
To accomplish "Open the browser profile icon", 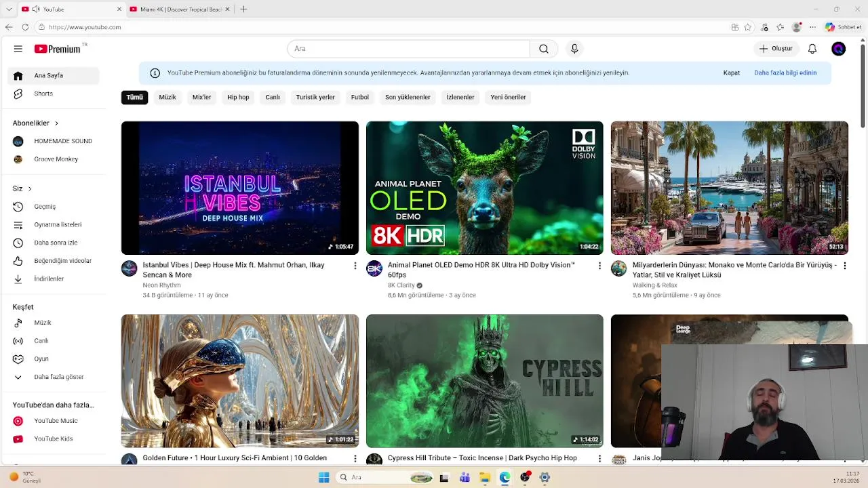I will [797, 27].
